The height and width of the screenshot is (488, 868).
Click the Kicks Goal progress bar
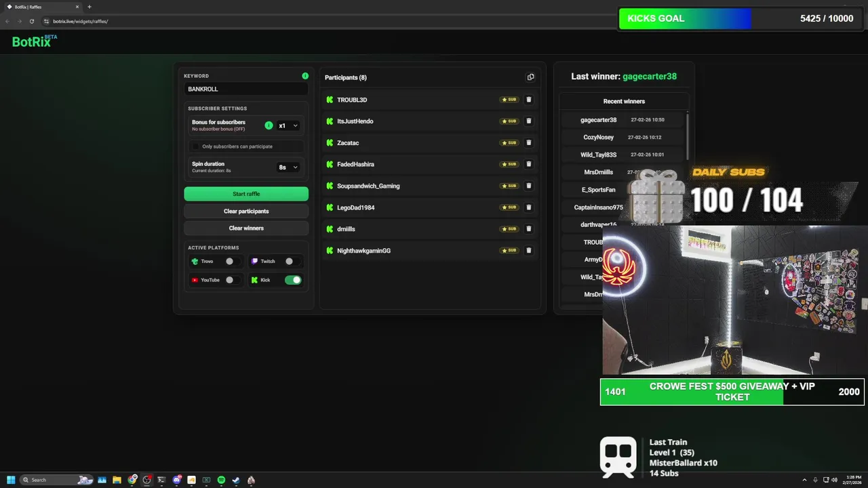point(740,18)
